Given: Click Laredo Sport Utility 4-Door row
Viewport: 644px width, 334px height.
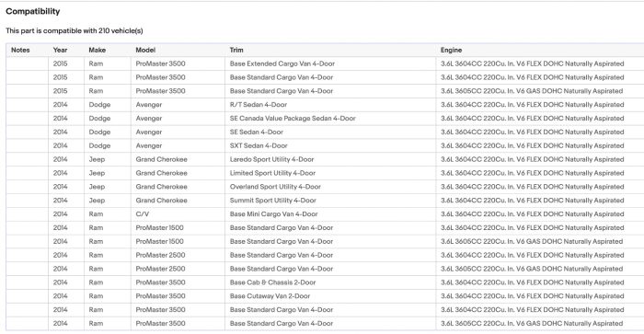Looking at the screenshot, I should tap(325, 159).
